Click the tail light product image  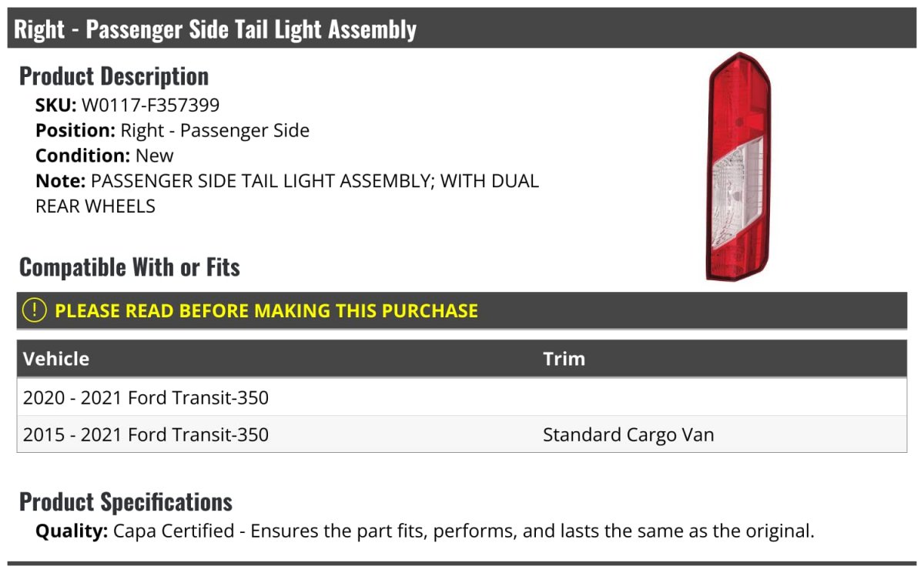(738, 166)
